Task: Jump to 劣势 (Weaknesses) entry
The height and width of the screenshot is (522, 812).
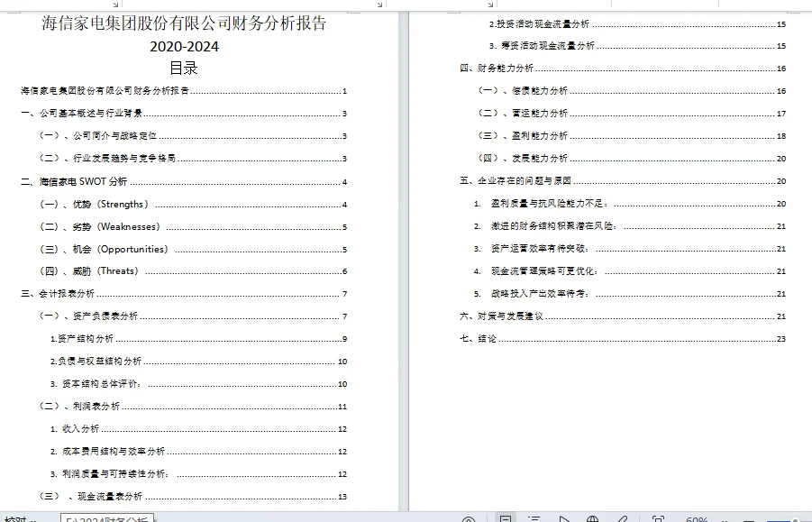Action: 193,227
